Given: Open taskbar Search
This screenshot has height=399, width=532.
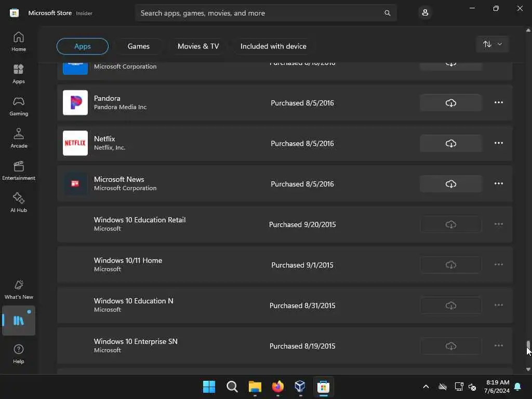Looking at the screenshot, I should tap(232, 387).
